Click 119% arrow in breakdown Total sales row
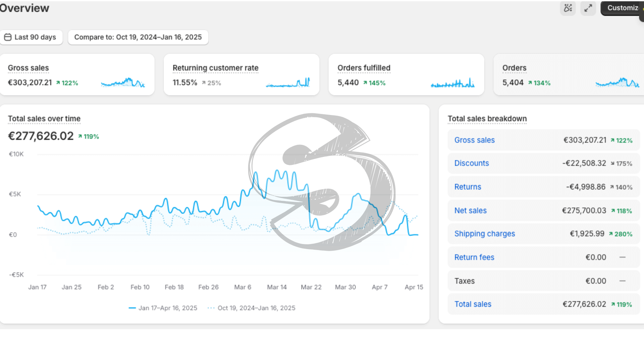This screenshot has height=362, width=644. tap(621, 305)
